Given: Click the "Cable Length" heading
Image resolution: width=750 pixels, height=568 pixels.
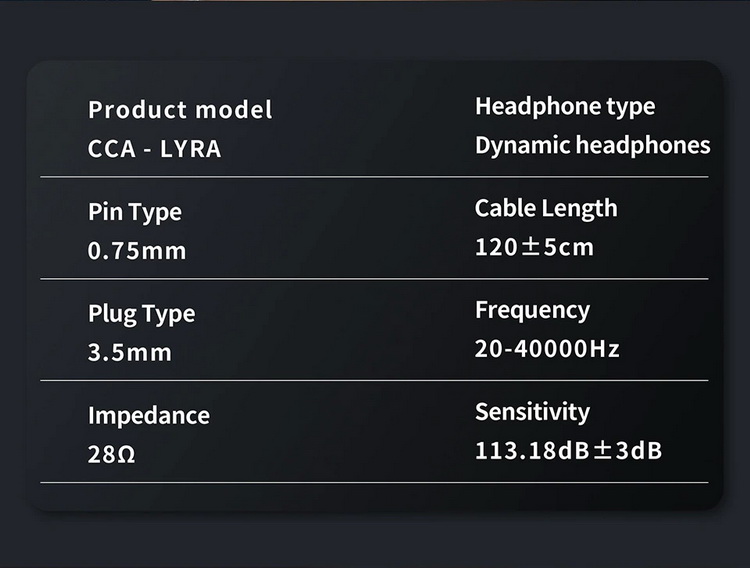Looking at the screenshot, I should (x=546, y=208).
